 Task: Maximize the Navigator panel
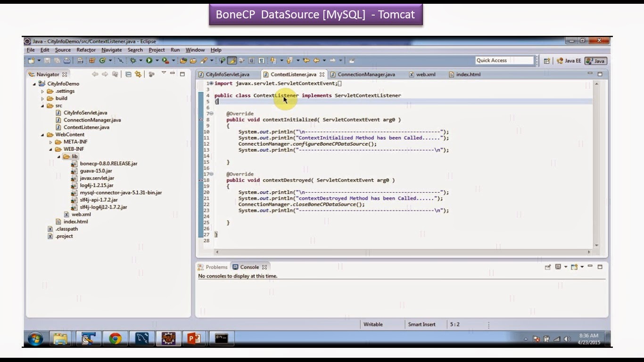click(182, 74)
